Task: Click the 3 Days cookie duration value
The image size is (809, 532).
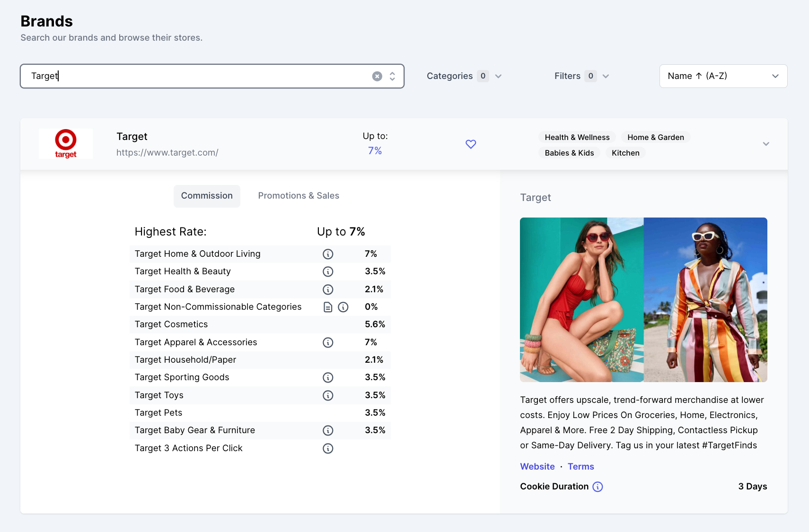Action: (753, 487)
